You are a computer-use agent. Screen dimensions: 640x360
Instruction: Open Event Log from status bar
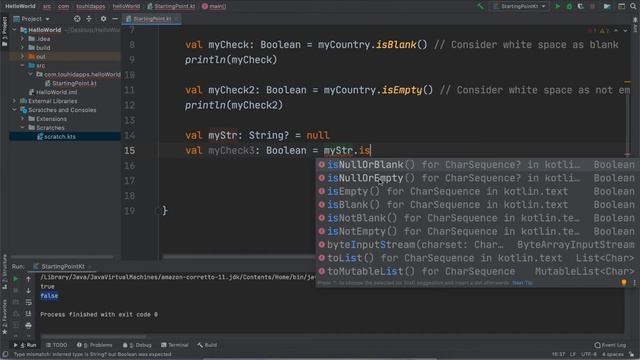click(x=610, y=345)
